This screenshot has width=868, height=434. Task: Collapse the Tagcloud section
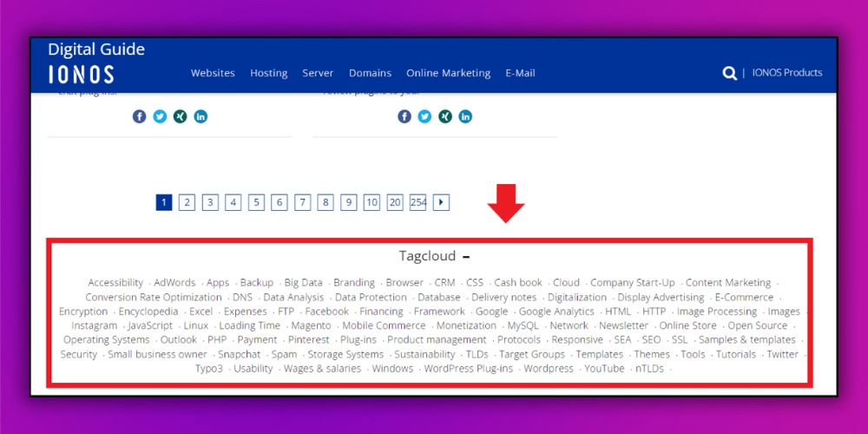466,257
